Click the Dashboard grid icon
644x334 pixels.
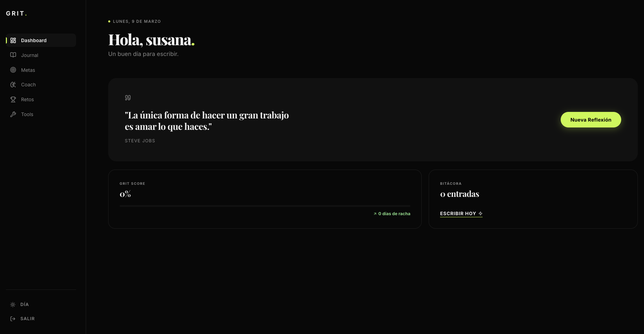click(x=13, y=40)
